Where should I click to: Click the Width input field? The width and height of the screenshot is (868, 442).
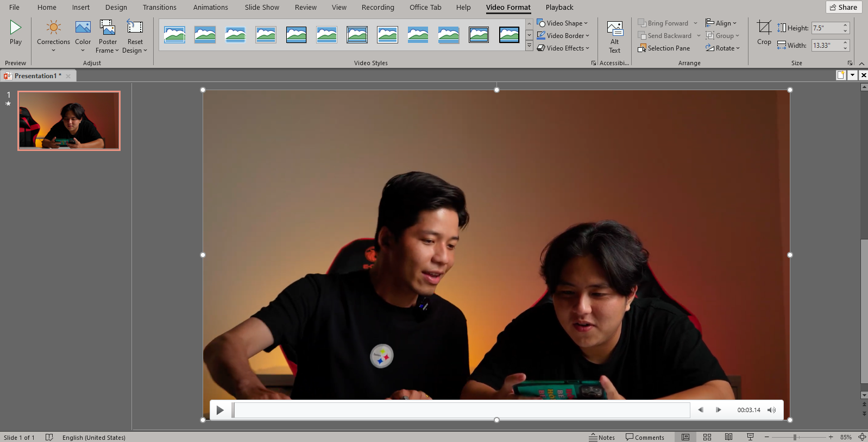click(826, 46)
